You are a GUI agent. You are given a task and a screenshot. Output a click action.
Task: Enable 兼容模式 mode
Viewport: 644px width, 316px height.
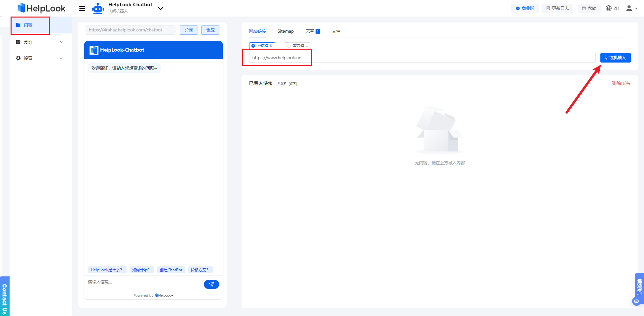[289, 46]
